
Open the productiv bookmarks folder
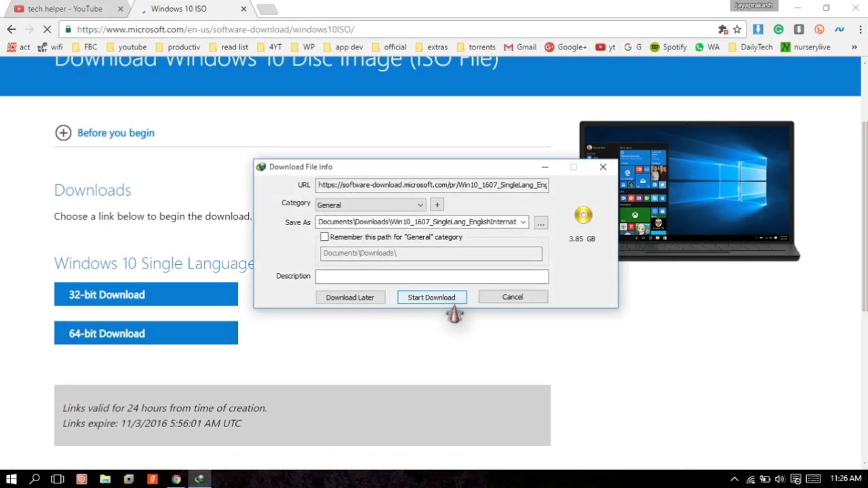tap(178, 47)
